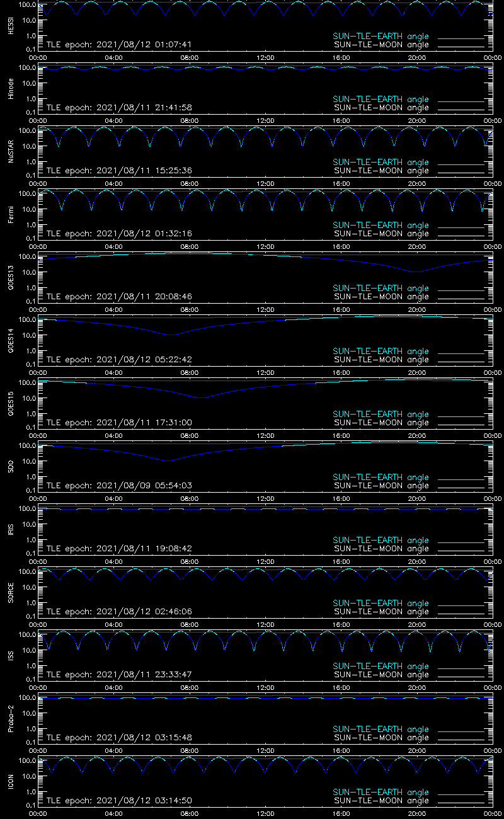Click the GOES15 y-axis label
Viewport: 504px width, 819px height.
[11, 404]
